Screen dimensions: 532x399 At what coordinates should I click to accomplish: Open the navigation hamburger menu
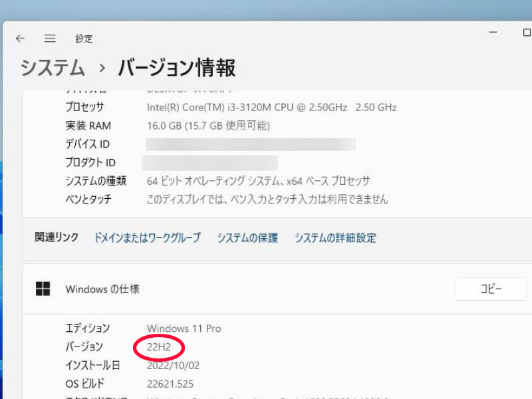49,39
